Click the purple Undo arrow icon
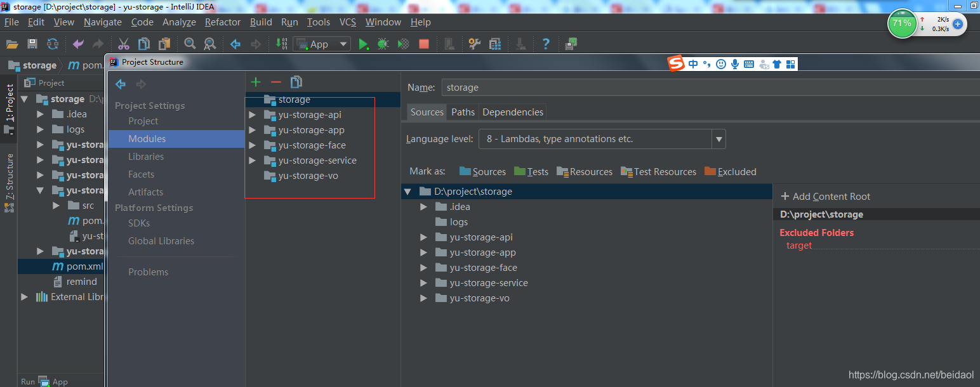Image resolution: width=980 pixels, height=387 pixels. [78, 44]
